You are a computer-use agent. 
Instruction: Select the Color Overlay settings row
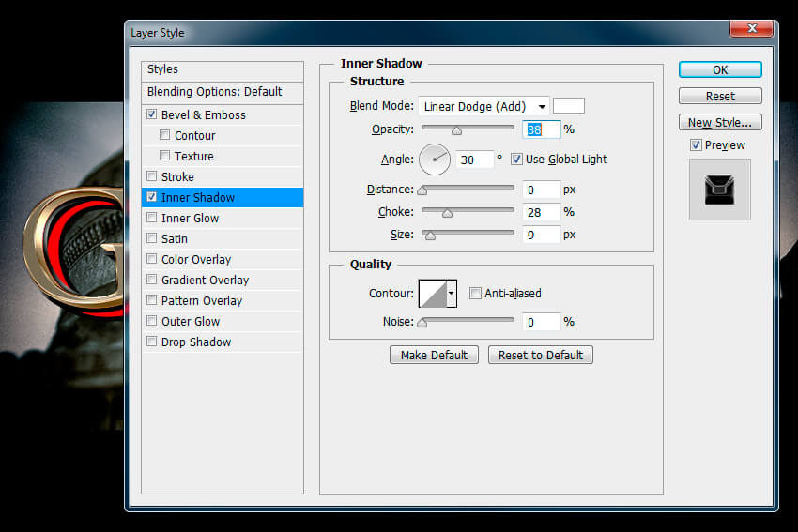223,259
